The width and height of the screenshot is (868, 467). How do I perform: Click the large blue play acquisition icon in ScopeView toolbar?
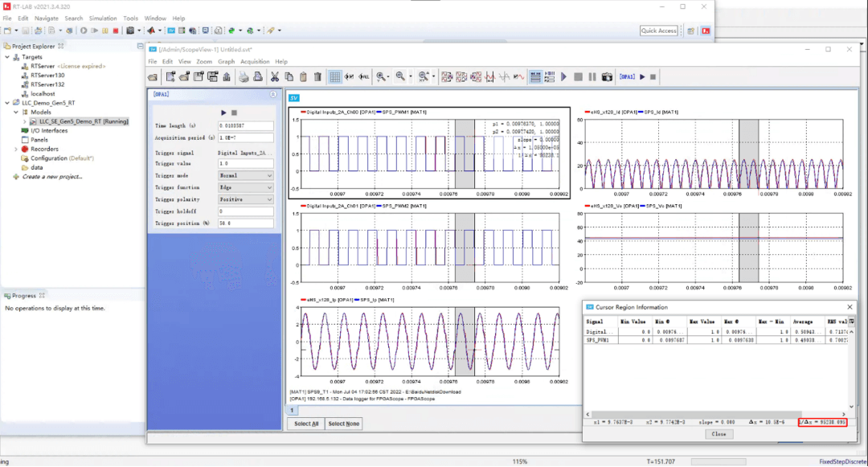point(563,77)
